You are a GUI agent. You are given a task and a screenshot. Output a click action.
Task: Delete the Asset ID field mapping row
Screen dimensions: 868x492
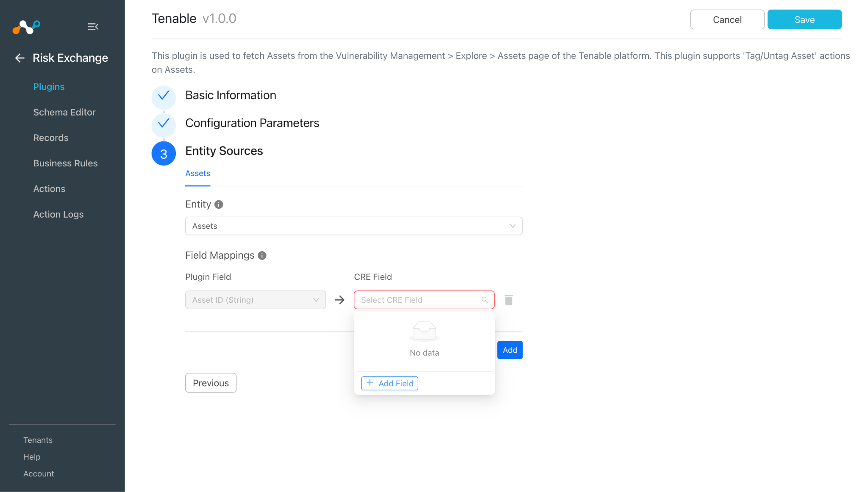[x=509, y=300]
